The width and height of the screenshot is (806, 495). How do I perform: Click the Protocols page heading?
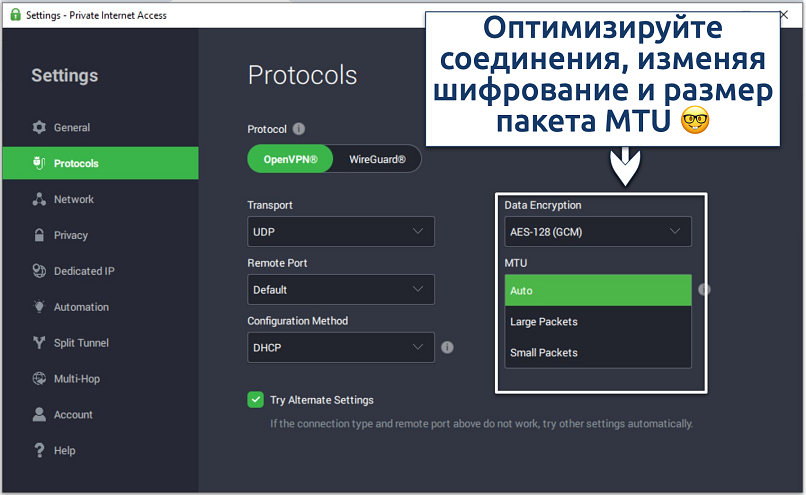(x=302, y=75)
